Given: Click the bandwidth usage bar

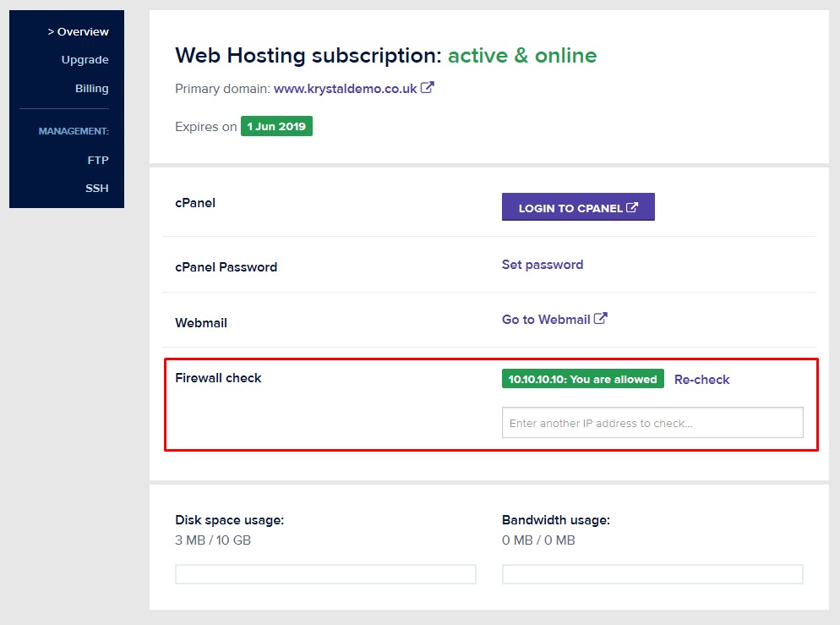Looking at the screenshot, I should coord(652,574).
